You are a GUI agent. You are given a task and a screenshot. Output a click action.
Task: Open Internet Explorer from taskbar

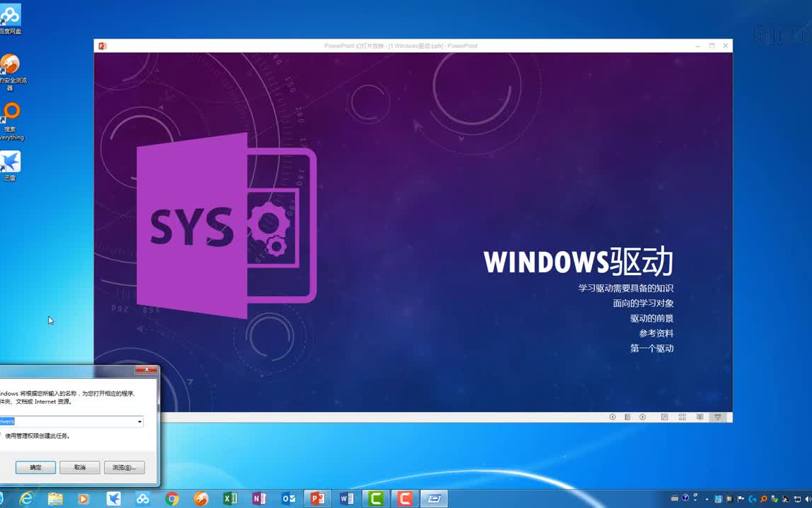click(x=26, y=499)
